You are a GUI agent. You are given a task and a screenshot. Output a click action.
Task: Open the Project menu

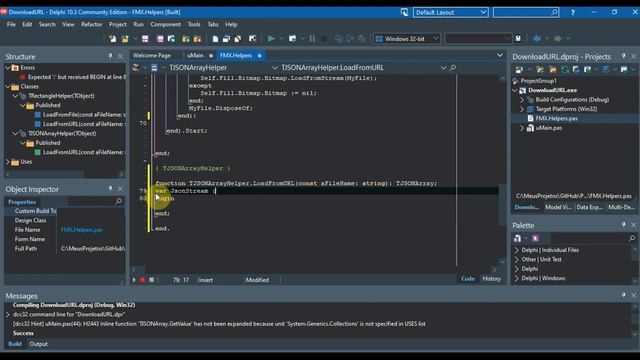tap(118, 24)
